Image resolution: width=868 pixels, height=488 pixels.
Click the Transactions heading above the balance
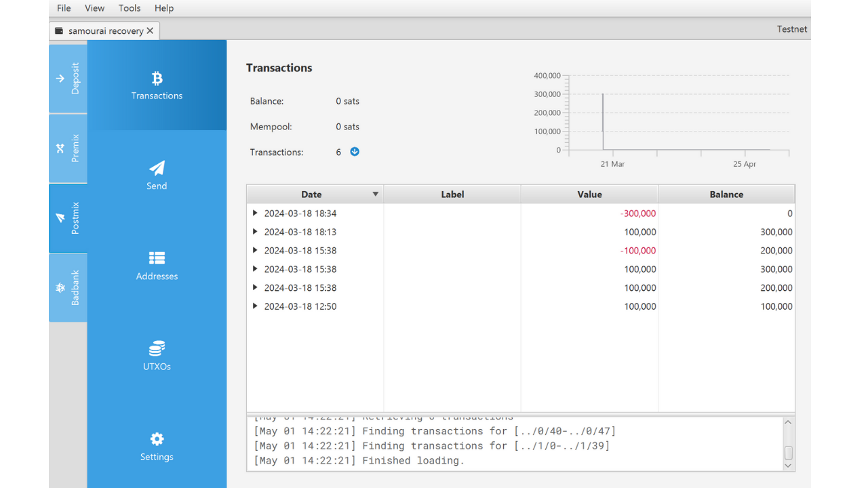click(x=279, y=68)
